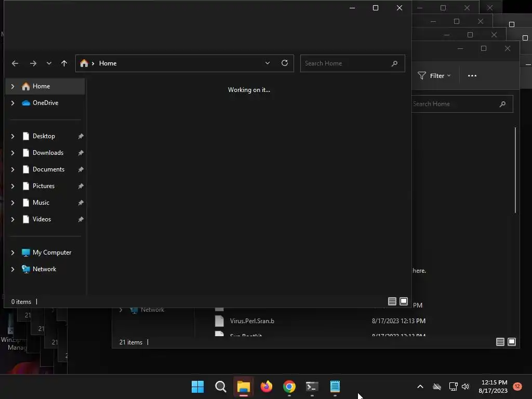532x399 pixels.
Task: Click the background window Search Home box
Action: coord(462,104)
